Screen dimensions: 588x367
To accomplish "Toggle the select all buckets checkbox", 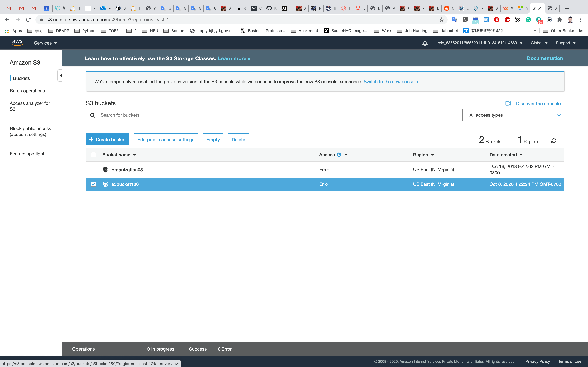I will pos(93,155).
